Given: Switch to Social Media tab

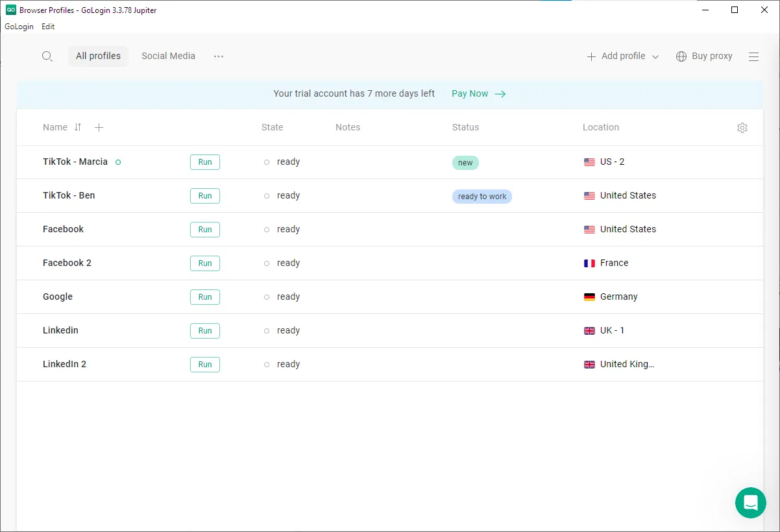Looking at the screenshot, I should click(x=169, y=56).
